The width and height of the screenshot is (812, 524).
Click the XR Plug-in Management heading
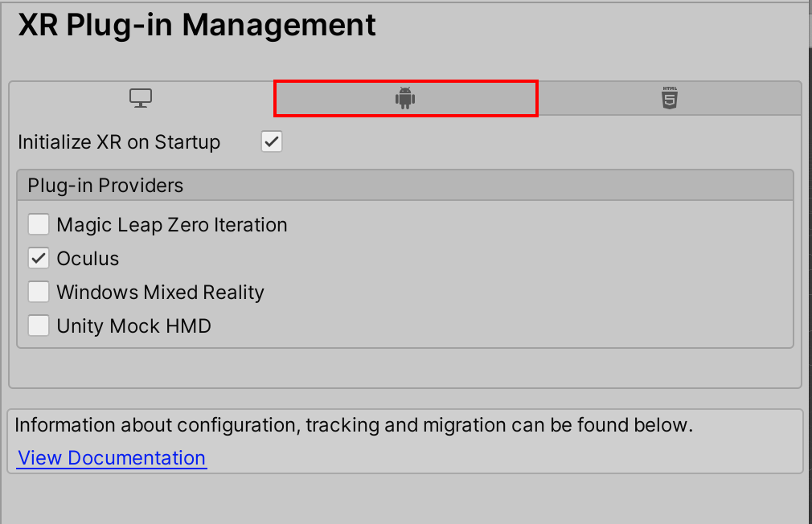(x=197, y=26)
